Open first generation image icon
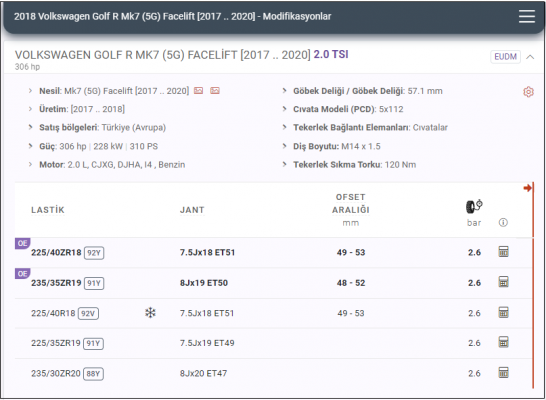Screen dimensions: 546x400 click(x=198, y=91)
